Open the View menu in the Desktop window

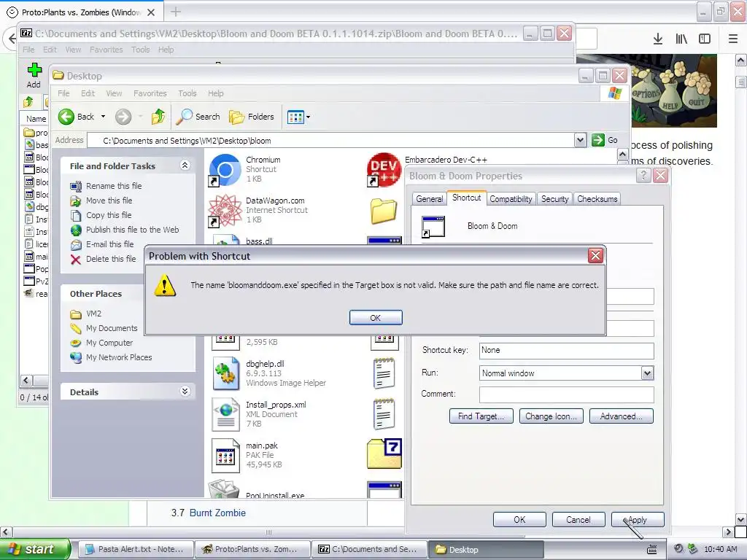(114, 93)
